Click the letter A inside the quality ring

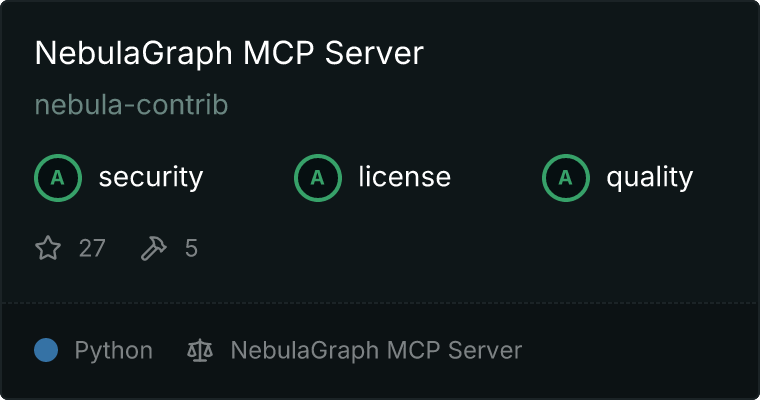click(x=566, y=178)
